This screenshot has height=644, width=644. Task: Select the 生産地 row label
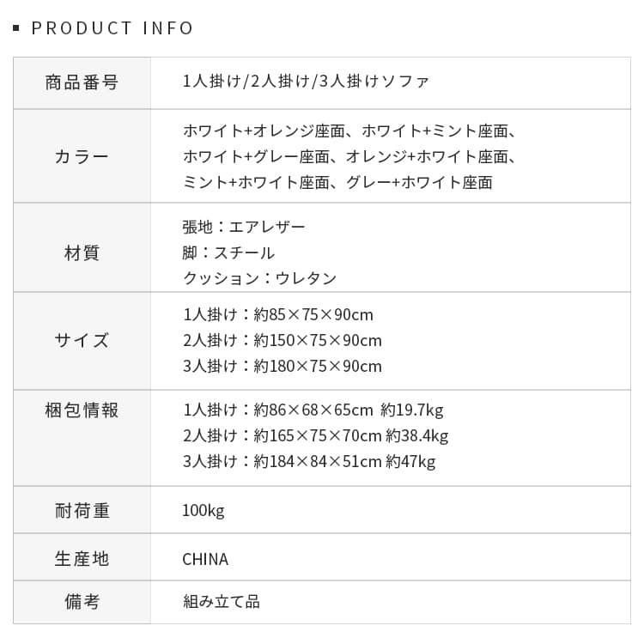[82, 559]
